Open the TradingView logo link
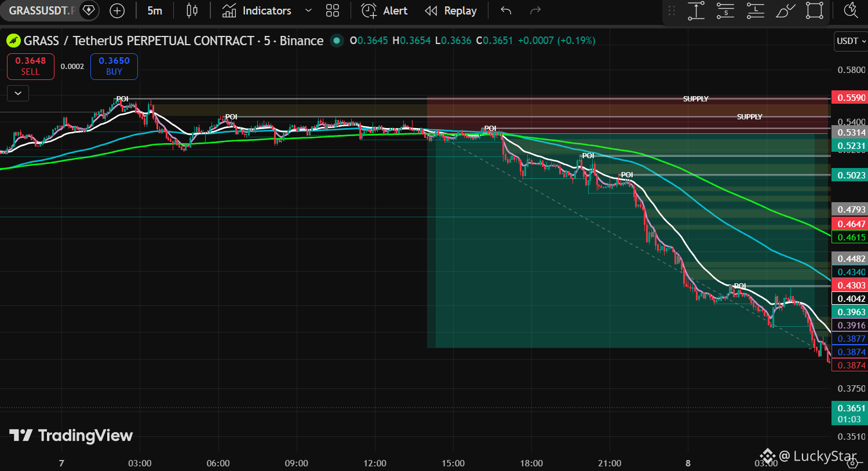868x471 pixels. (x=71, y=436)
